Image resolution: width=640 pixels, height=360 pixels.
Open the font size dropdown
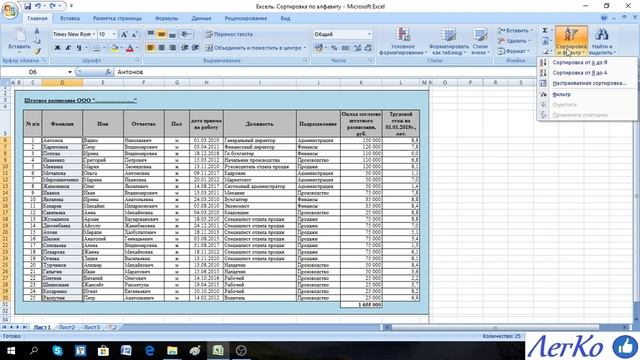(x=114, y=34)
